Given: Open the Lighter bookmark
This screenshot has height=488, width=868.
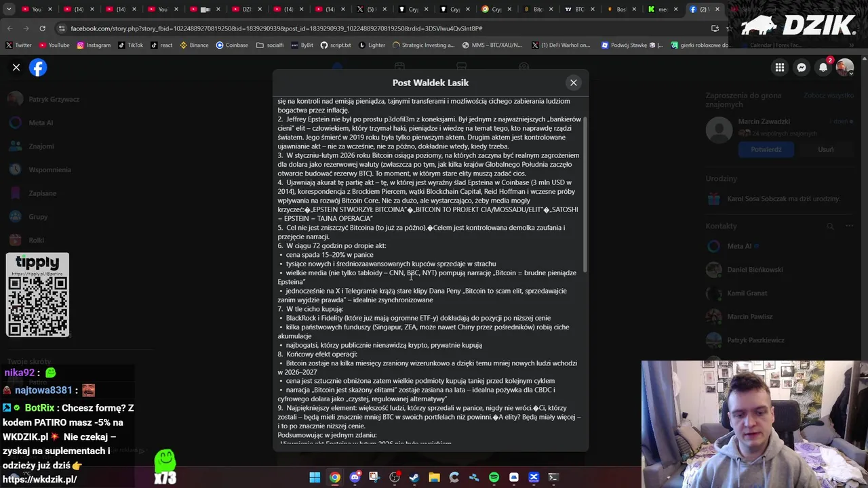Looking at the screenshot, I should 372,45.
